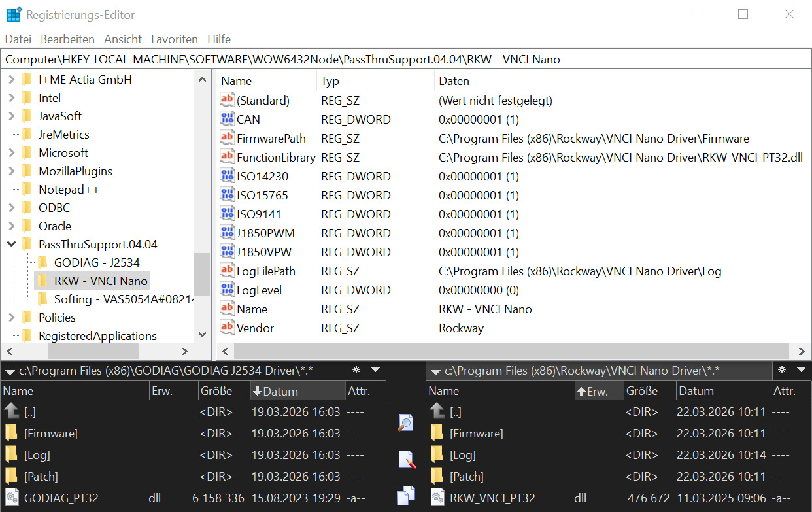This screenshot has width=812, height=512.
Task: Select the RegisteredApplications registry key
Action: (97, 335)
